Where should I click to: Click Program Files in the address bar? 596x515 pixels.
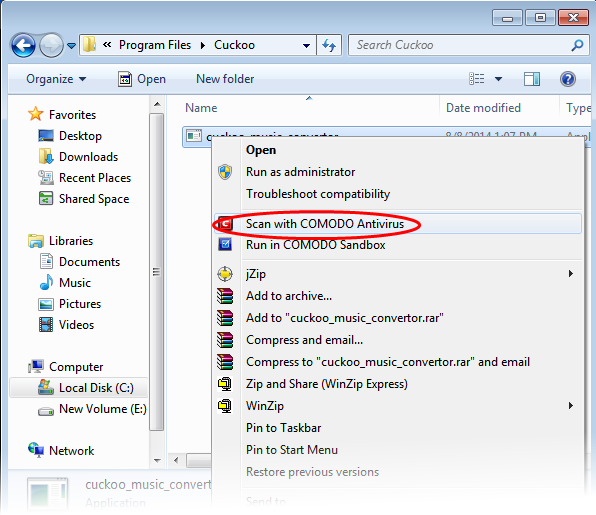coord(155,45)
